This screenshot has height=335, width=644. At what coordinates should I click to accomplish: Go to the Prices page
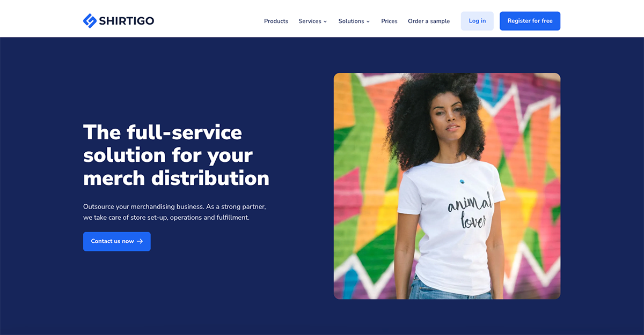(389, 21)
